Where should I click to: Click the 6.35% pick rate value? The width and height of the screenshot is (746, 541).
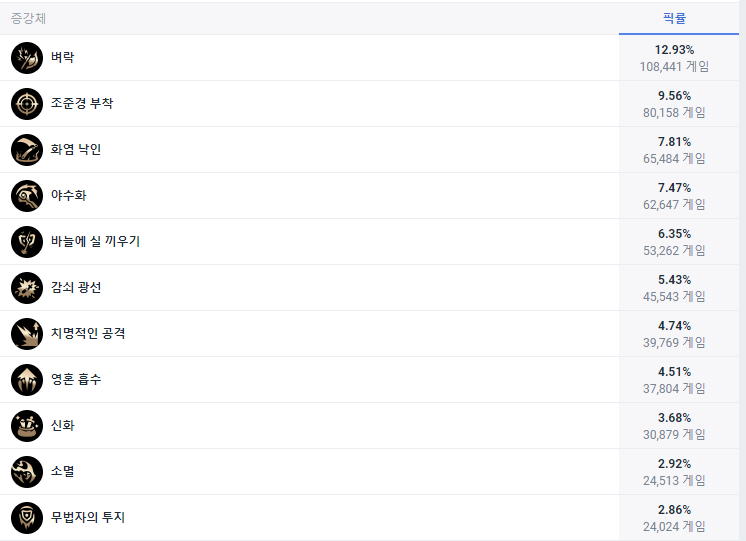click(x=674, y=234)
